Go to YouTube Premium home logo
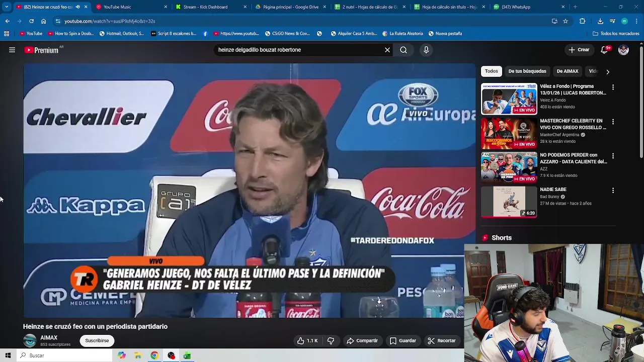 coord(42,50)
